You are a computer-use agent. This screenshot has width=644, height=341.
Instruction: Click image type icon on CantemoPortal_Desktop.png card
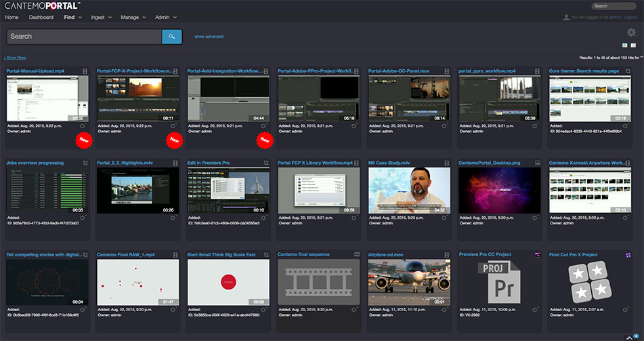pyautogui.click(x=537, y=163)
